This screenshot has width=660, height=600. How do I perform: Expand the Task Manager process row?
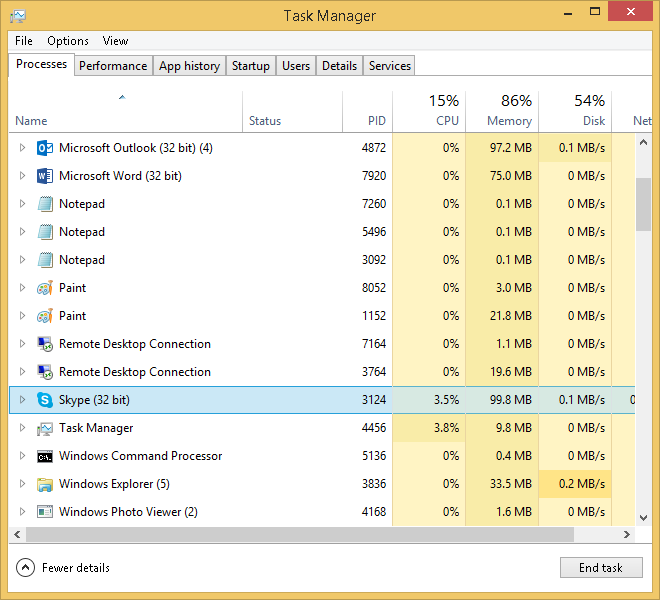point(22,428)
